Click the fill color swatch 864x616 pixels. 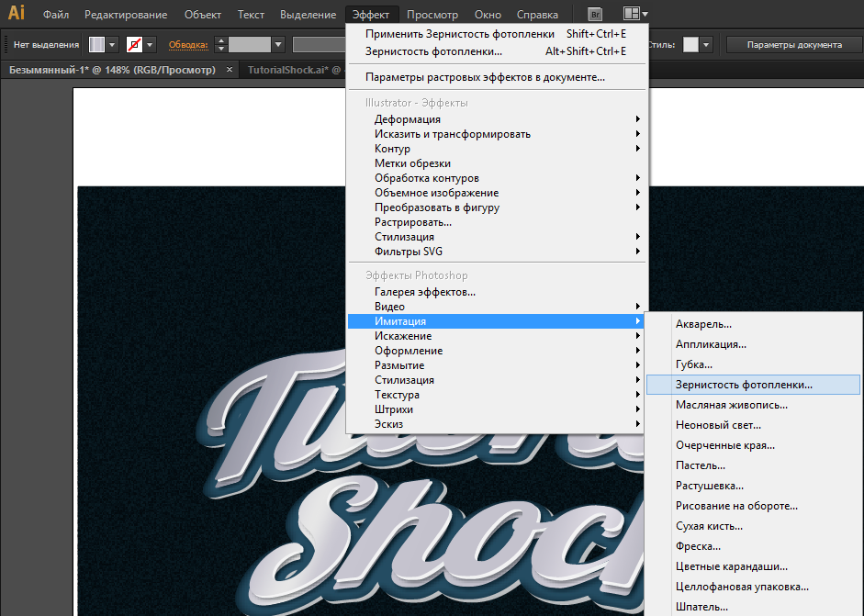[x=97, y=45]
